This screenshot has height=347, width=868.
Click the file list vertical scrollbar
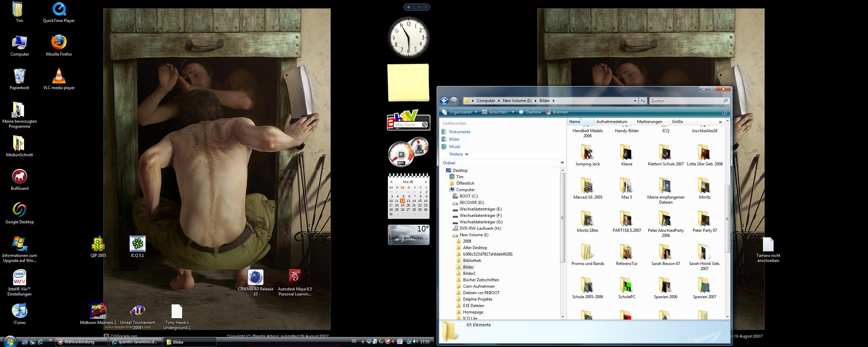tap(727, 219)
